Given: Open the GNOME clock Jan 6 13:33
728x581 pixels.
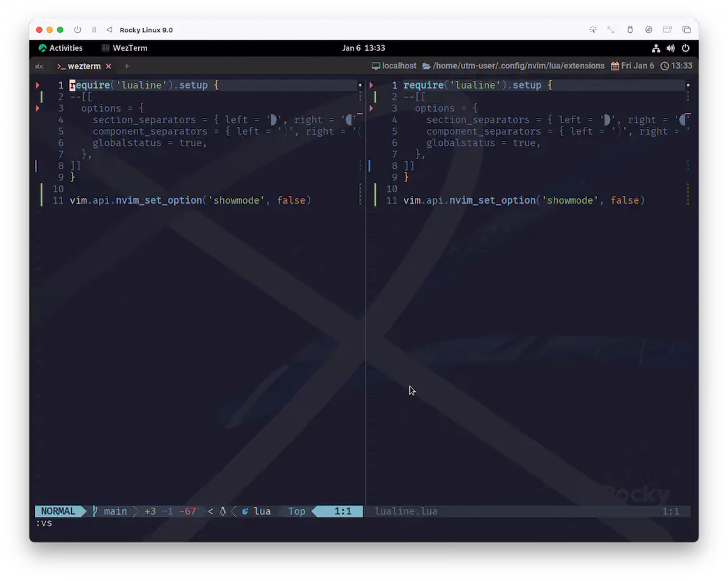Looking at the screenshot, I should tap(363, 48).
